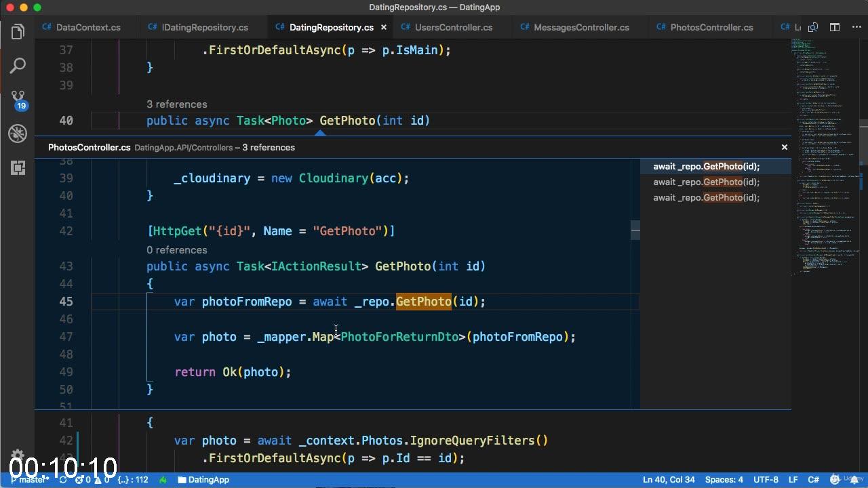
Task: Open PhotosController.cs from peek header title
Action: (x=89, y=147)
